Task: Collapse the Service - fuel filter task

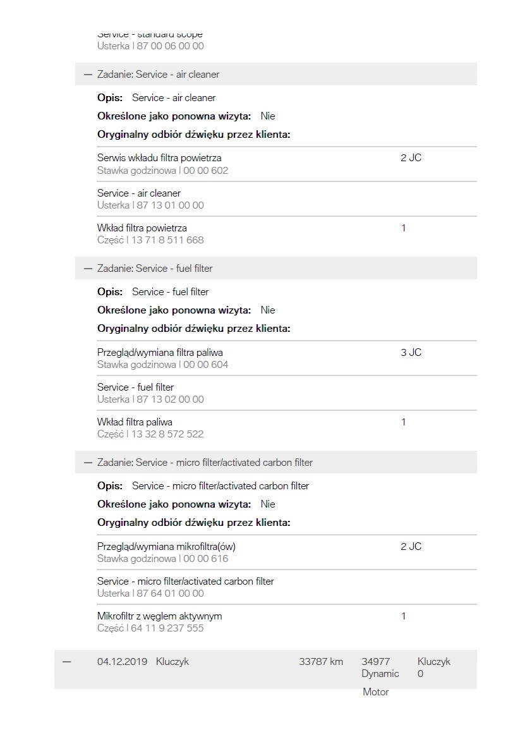Action: (88, 269)
